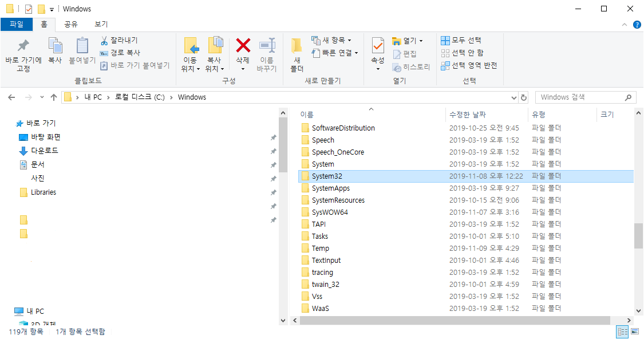Click 로컬 디스크 (C:) in the breadcrumb
The image size is (644, 339).
coord(140,97)
